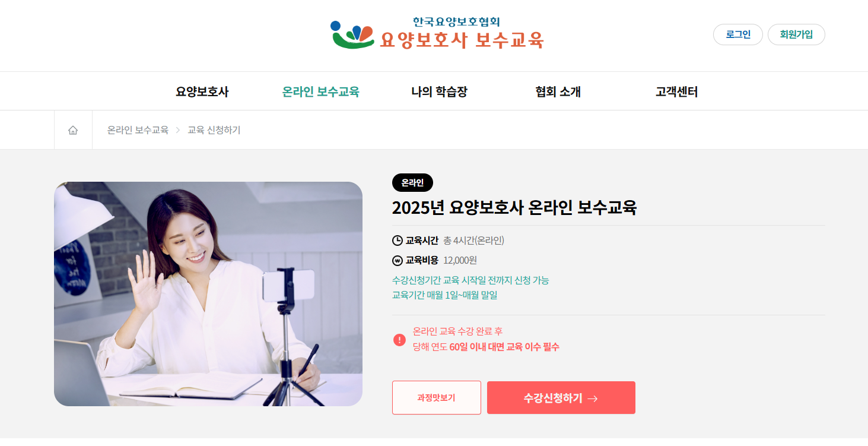868x446 pixels.
Task: Click the black 온라인 badge
Action: (412, 183)
